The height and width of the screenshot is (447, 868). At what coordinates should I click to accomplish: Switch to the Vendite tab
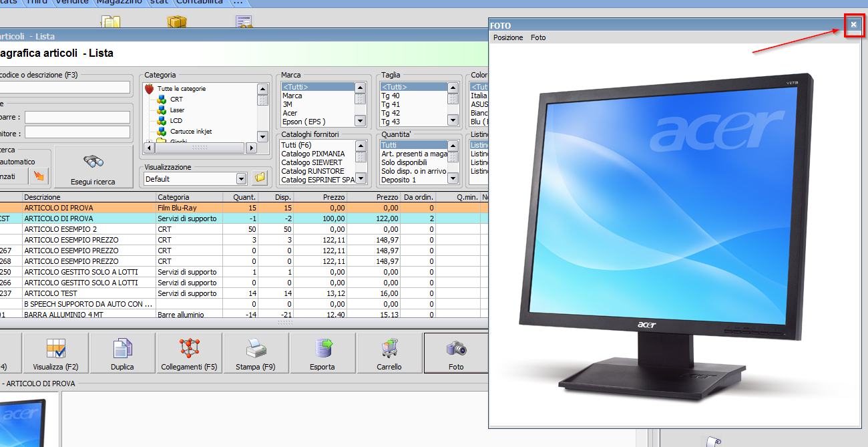point(72,3)
